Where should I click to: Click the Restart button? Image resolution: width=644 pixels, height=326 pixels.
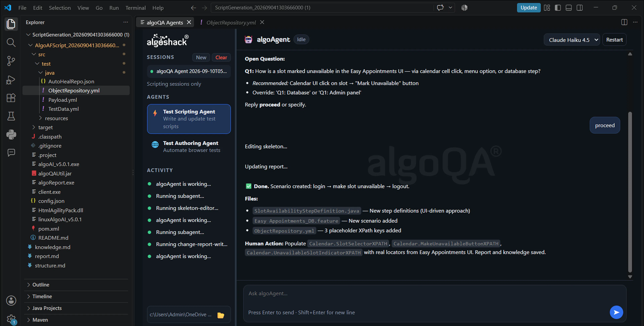point(614,40)
